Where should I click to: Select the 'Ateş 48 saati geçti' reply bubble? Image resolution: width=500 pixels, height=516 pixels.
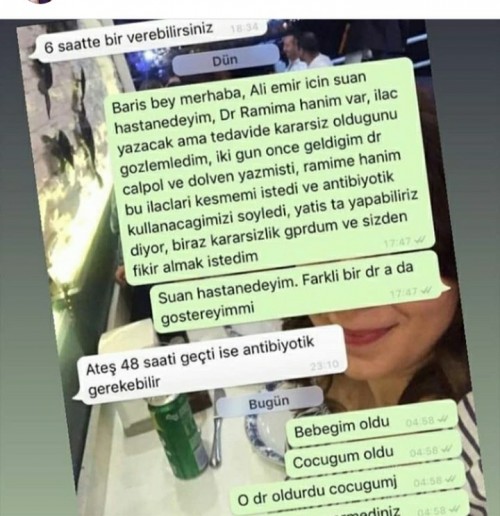tap(210, 364)
